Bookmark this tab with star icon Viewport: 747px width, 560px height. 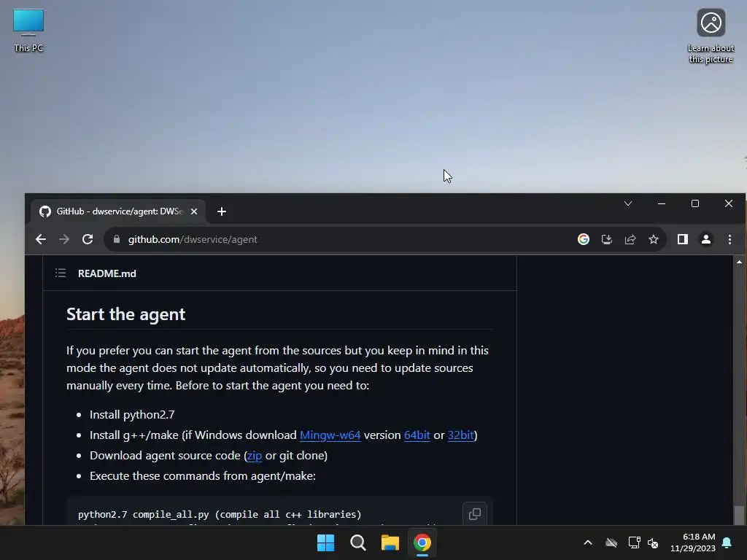tap(653, 239)
